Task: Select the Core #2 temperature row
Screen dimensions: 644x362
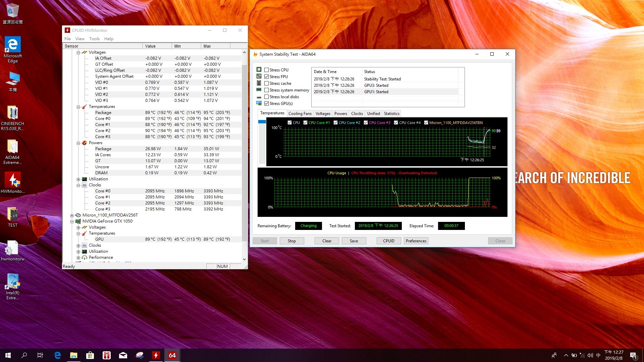Action: click(152, 131)
